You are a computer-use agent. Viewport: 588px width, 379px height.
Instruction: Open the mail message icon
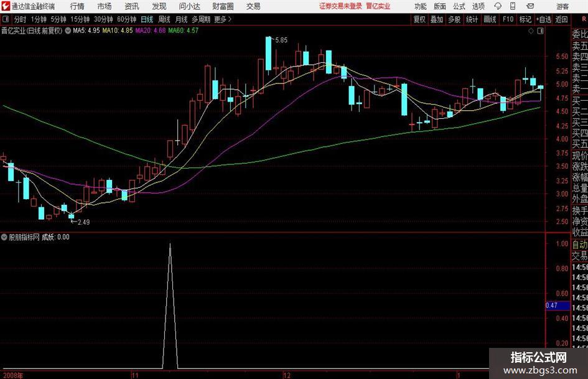pos(530,6)
